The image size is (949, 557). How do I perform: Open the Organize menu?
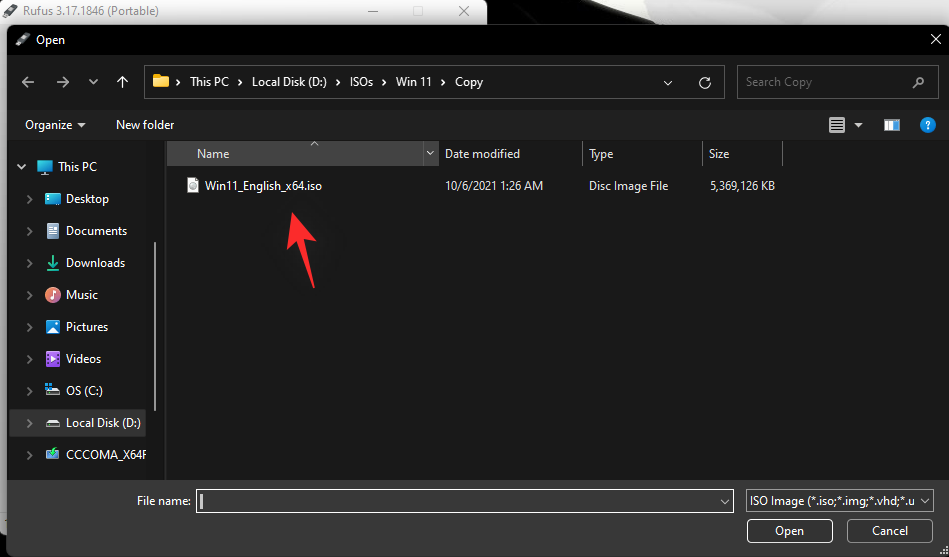pyautogui.click(x=55, y=125)
